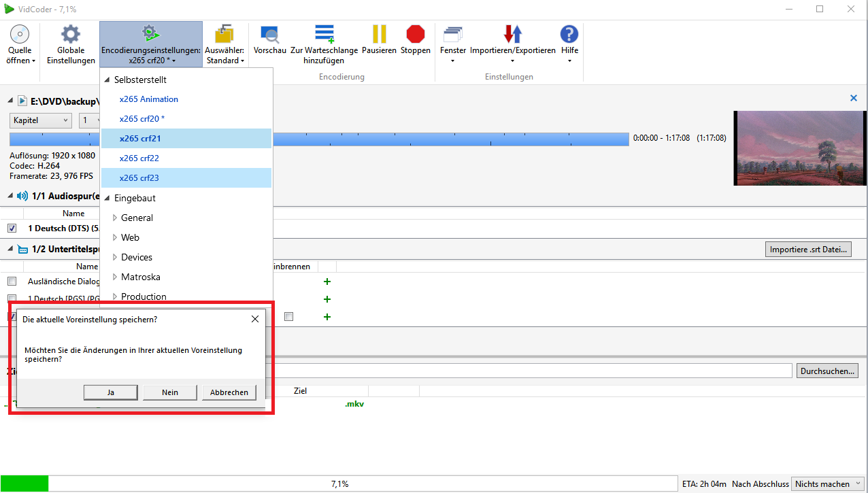Open the Hilfe help menu
Viewport: 868px width, 493px height.
point(569,43)
